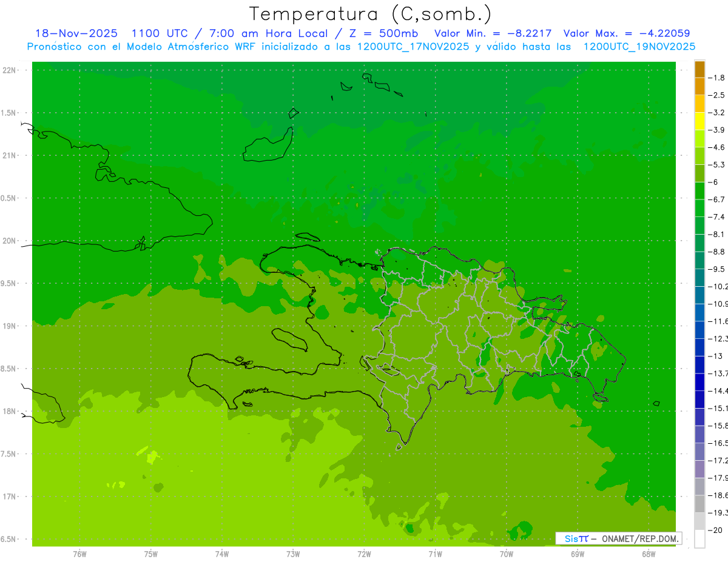Click the '-9.5' colorbar label
This screenshot has width=728, height=562.
click(x=716, y=269)
